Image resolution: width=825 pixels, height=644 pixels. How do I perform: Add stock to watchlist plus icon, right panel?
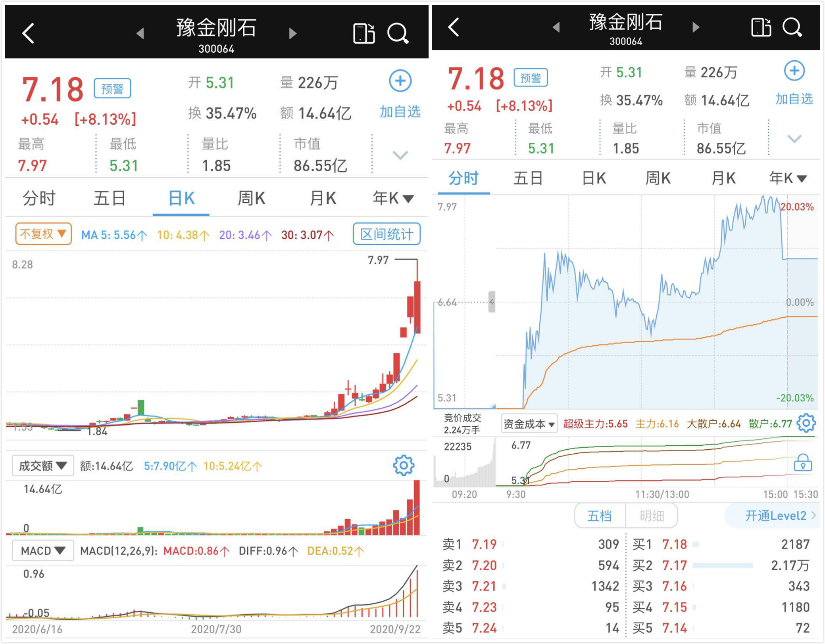click(794, 71)
